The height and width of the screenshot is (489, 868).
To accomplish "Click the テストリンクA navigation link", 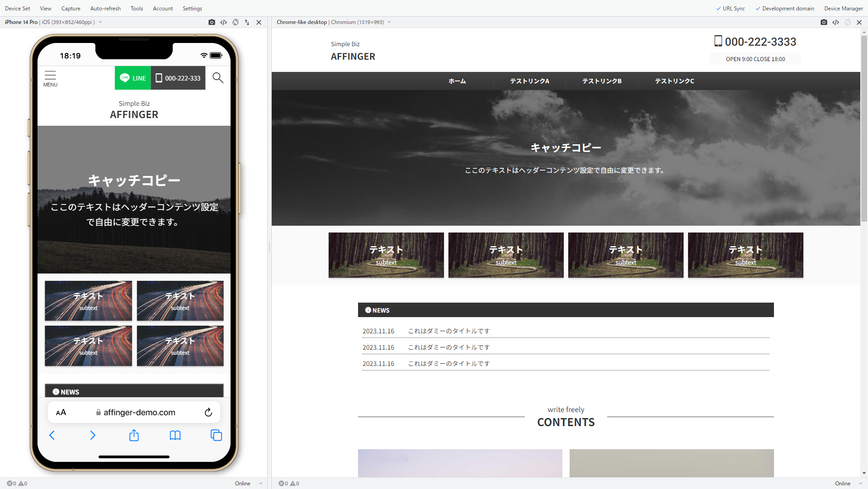I will [x=529, y=81].
